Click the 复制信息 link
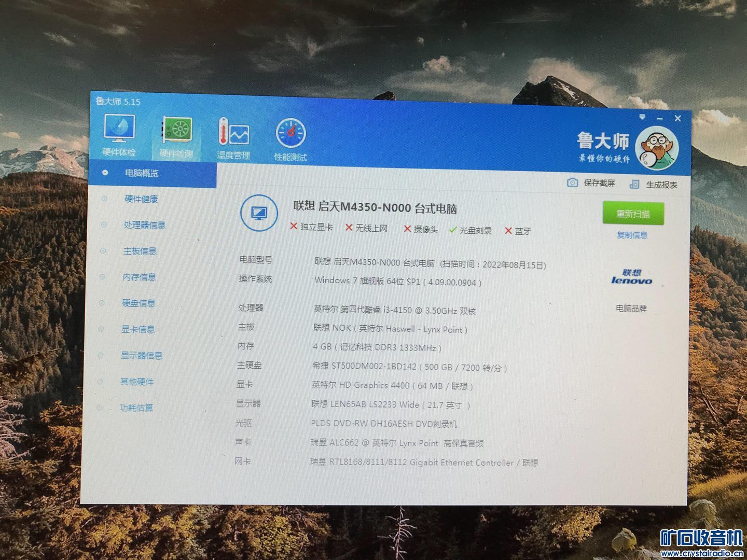The width and height of the screenshot is (747, 560). click(x=632, y=235)
